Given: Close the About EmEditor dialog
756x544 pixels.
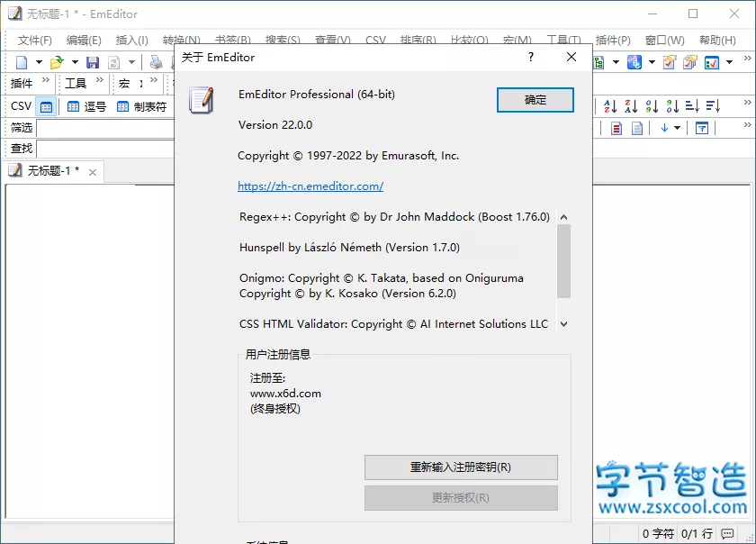Looking at the screenshot, I should click(571, 57).
